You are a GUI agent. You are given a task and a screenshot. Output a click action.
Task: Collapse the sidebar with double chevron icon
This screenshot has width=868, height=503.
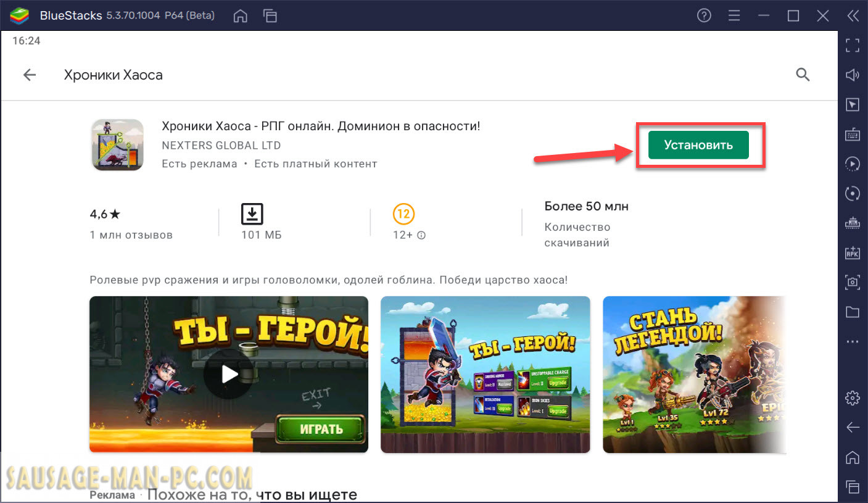click(853, 15)
